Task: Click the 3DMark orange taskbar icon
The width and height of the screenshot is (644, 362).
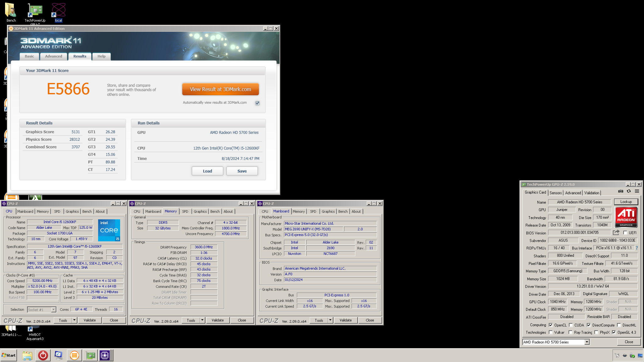Action: pos(74,355)
